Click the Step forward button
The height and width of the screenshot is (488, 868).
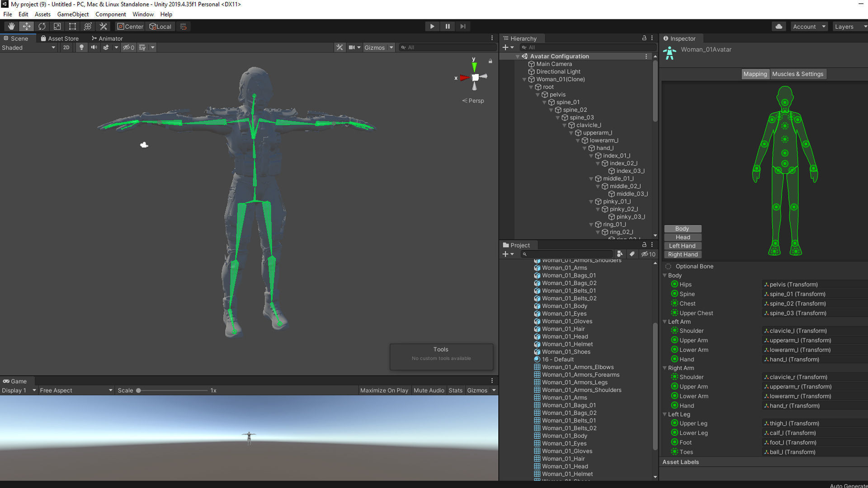pyautogui.click(x=462, y=27)
